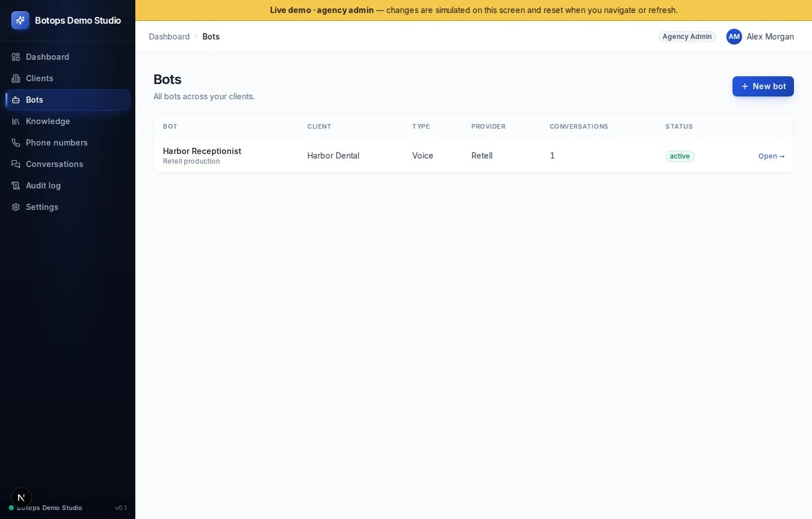The height and width of the screenshot is (519, 812).
Task: Click the Agency Admin role badge
Action: pos(687,37)
